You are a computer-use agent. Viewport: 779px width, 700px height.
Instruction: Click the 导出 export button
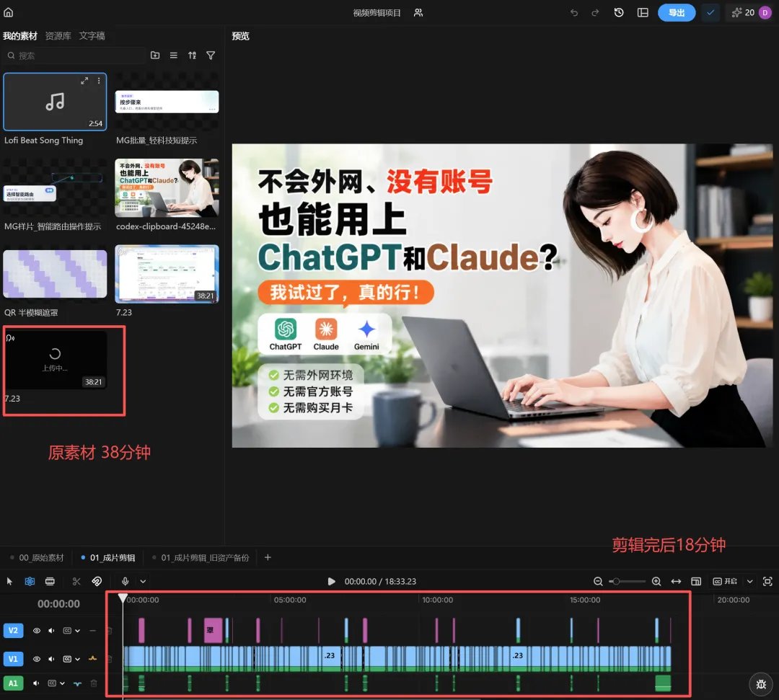677,13
